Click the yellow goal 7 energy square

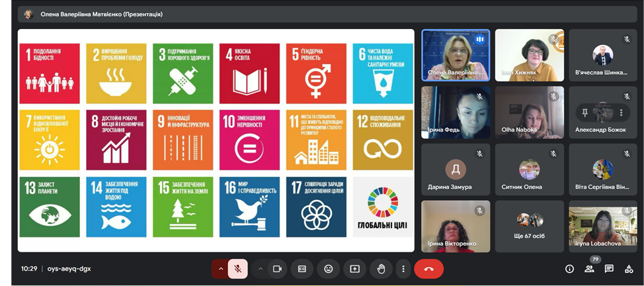50,139
